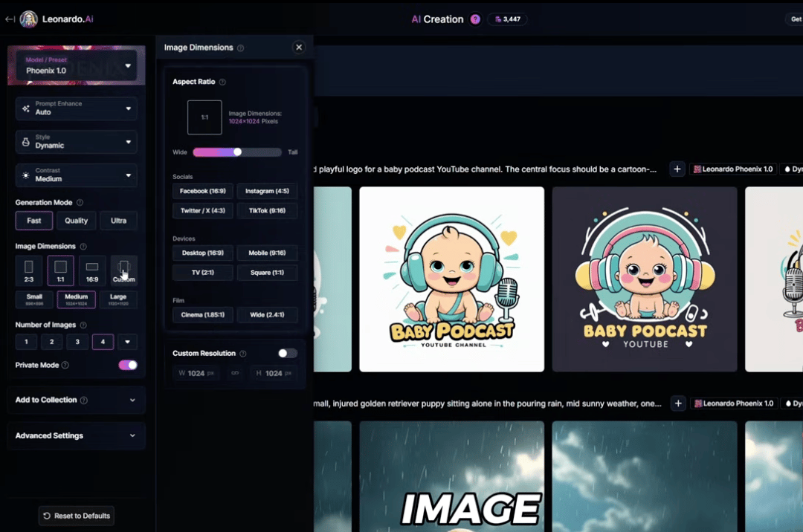This screenshot has height=532, width=803.
Task: Click the info icon next to Generation Mode
Action: [x=80, y=203]
